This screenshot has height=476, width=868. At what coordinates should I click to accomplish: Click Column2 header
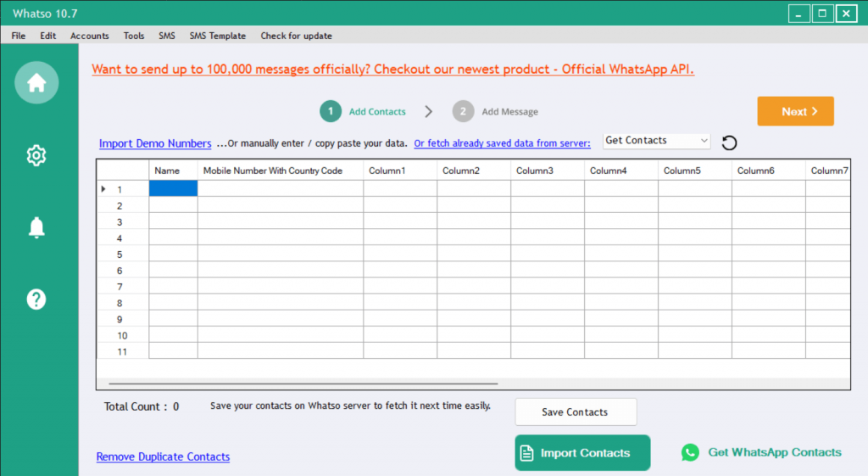coord(474,171)
